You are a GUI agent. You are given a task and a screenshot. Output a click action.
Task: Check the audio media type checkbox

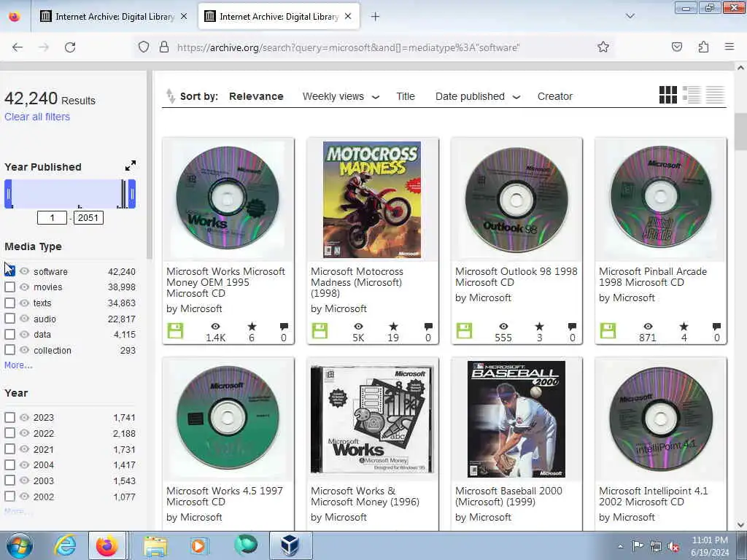click(x=9, y=319)
